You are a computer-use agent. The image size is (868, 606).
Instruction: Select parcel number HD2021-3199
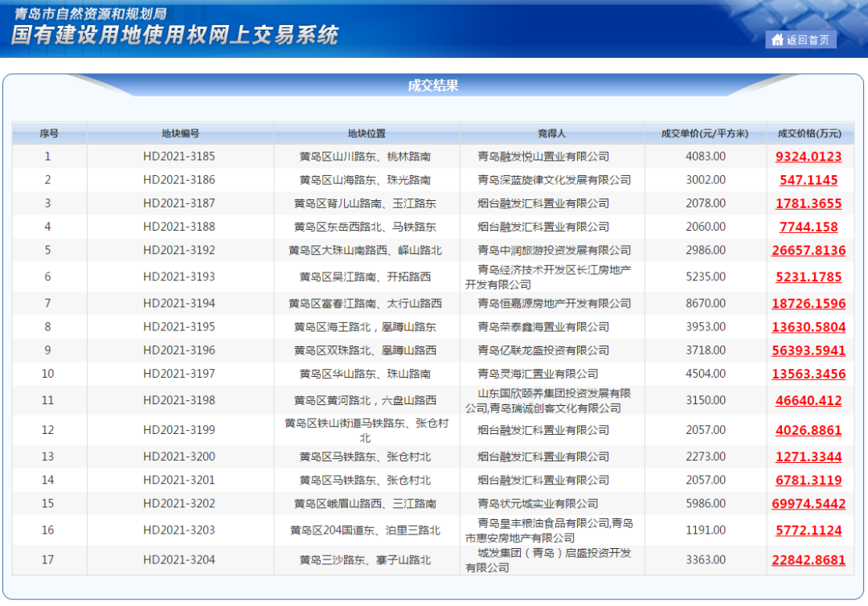pos(178,430)
